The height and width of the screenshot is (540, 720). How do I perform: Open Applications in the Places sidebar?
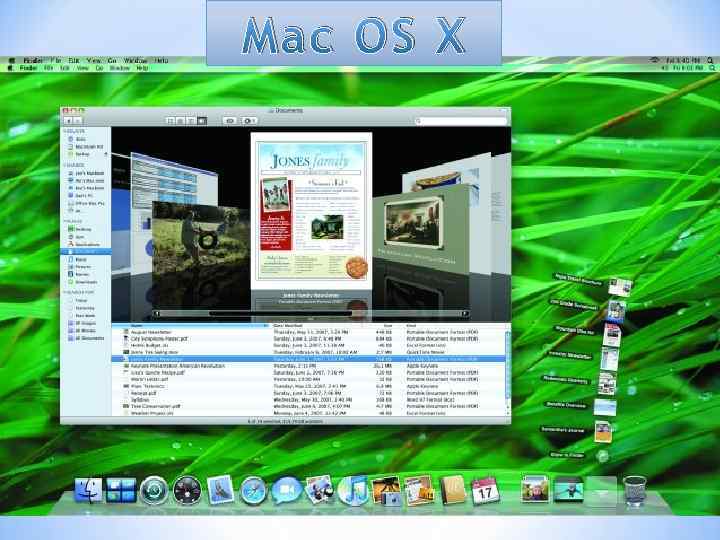click(84, 244)
